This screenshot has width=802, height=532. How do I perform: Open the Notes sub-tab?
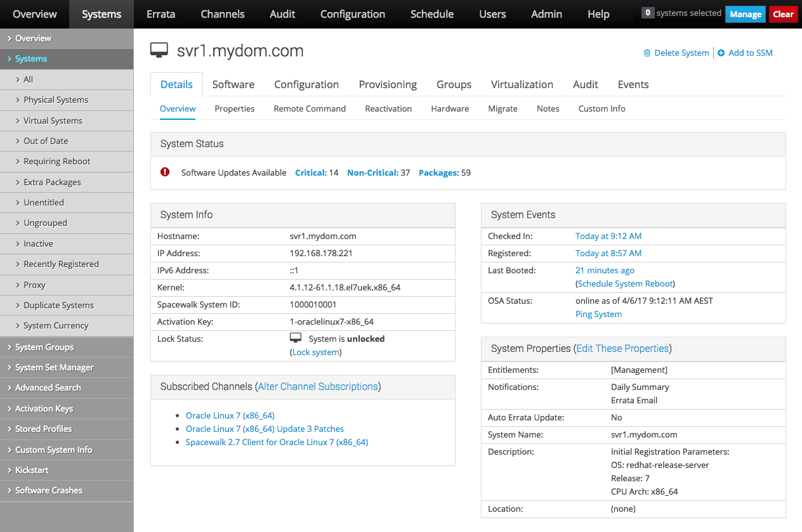[x=548, y=108]
